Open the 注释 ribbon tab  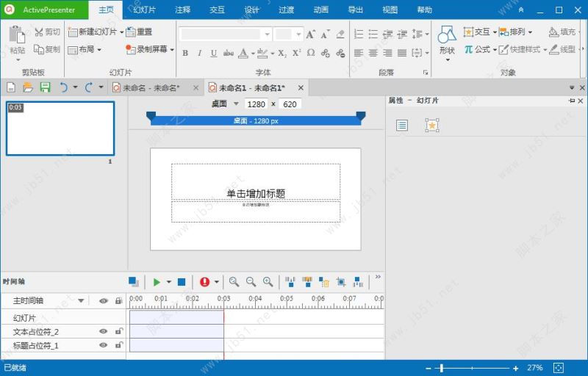pos(182,10)
